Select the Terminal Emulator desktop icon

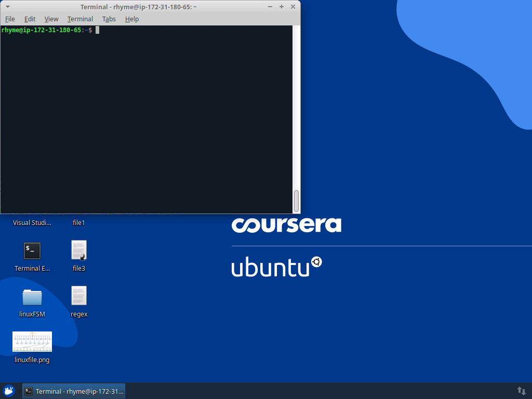(x=32, y=251)
